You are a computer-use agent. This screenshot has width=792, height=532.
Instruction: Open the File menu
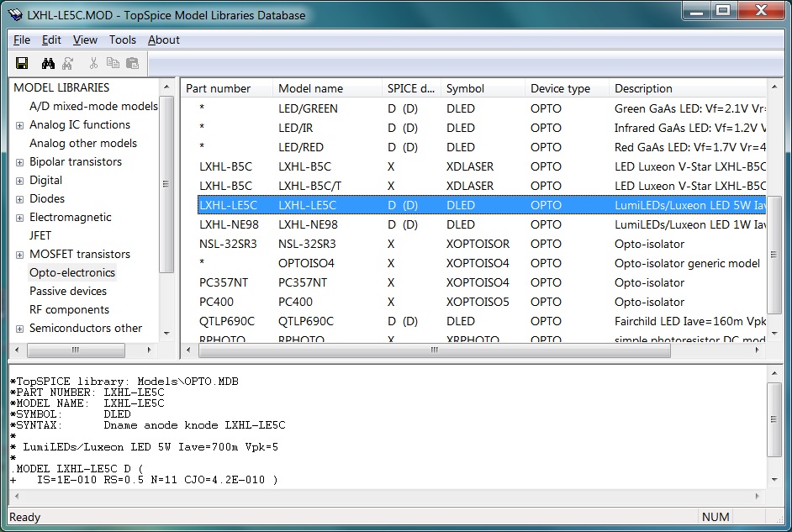coord(22,40)
